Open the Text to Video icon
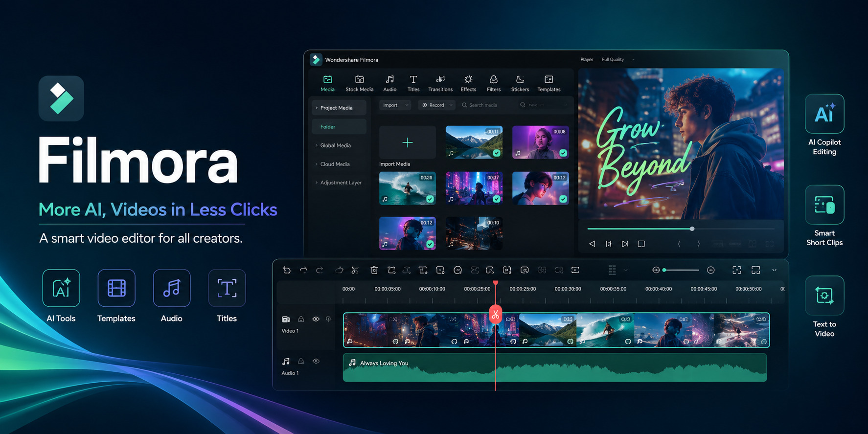This screenshot has width=868, height=434. pyautogui.click(x=824, y=296)
